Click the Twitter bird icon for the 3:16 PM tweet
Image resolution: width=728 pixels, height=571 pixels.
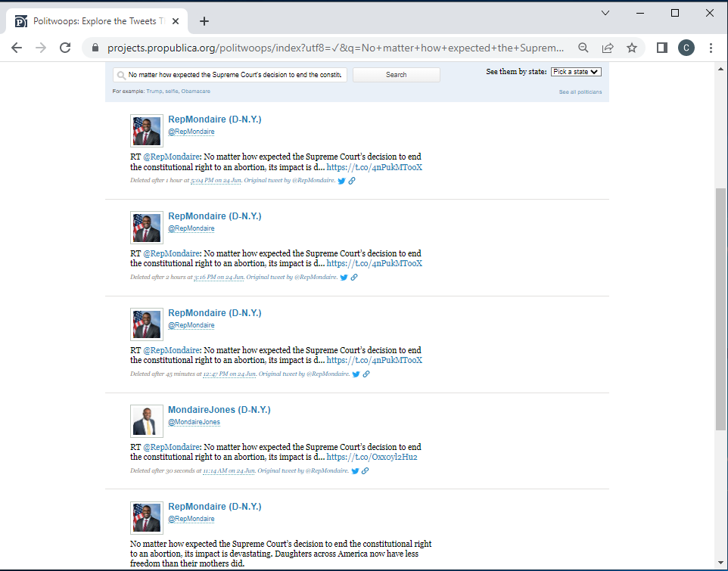click(x=344, y=278)
